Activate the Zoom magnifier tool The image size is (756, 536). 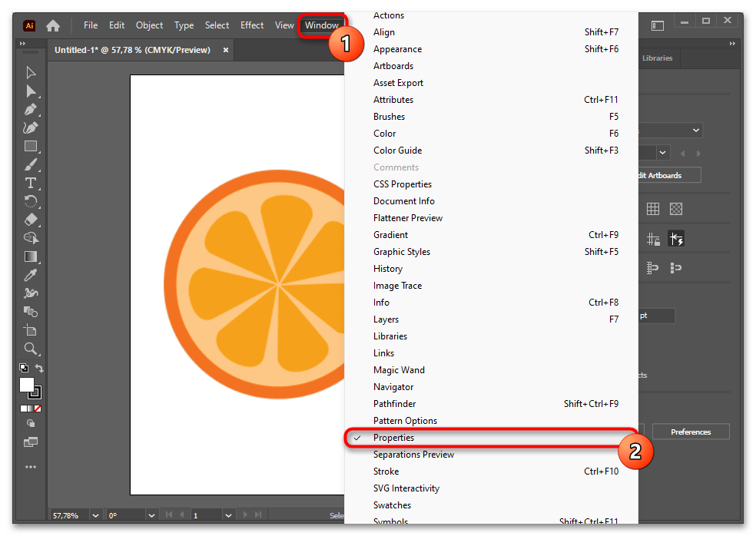click(31, 349)
